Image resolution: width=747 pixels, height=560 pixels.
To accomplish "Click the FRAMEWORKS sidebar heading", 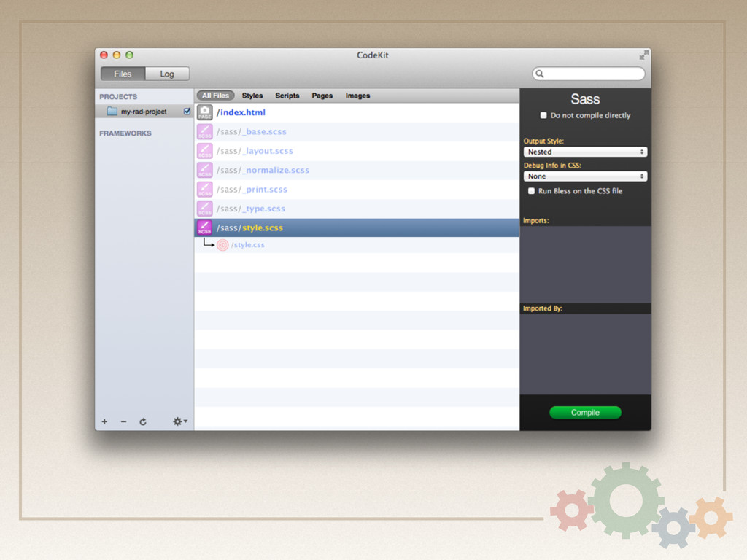I will pos(125,133).
